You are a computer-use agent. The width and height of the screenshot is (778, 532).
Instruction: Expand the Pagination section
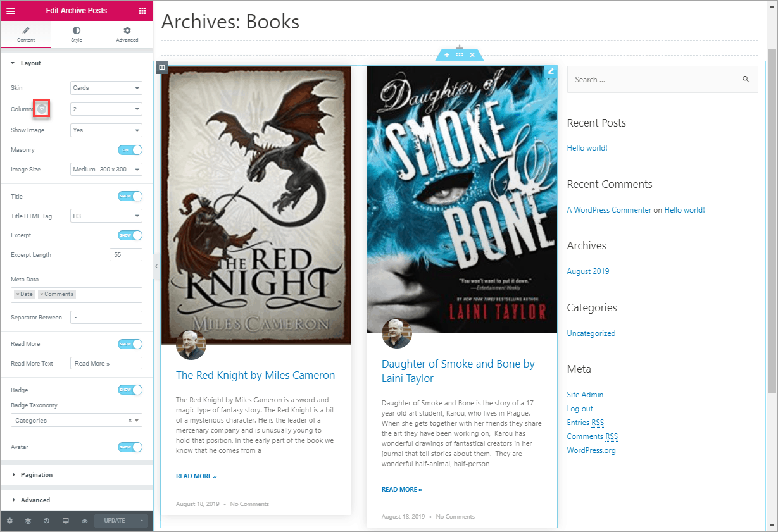click(77, 474)
